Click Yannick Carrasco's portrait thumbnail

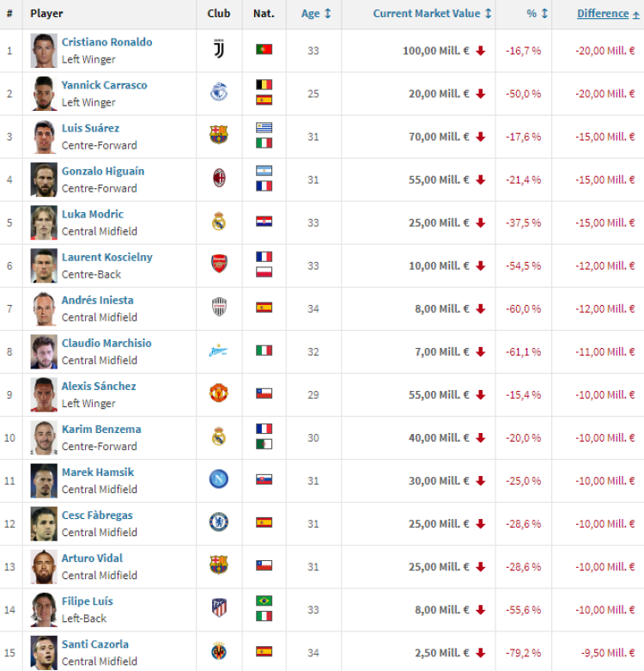(44, 94)
